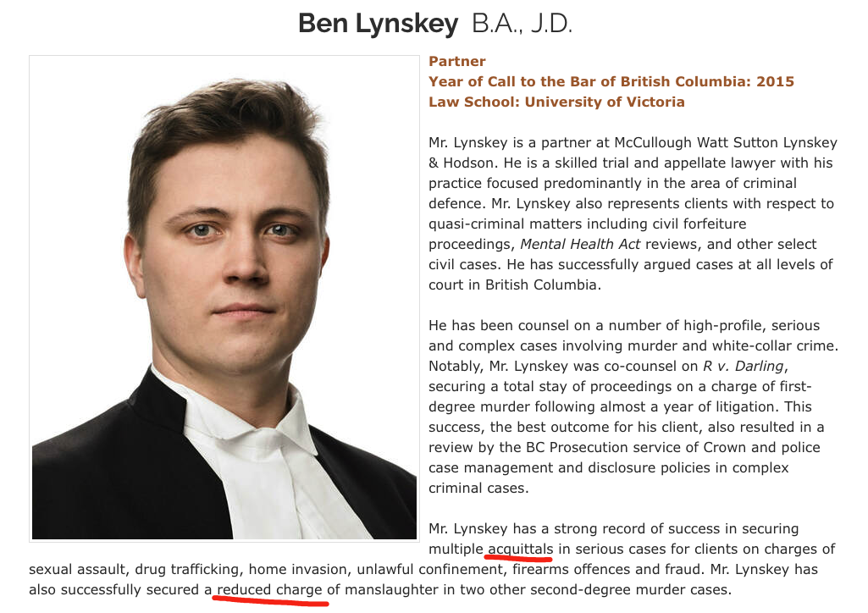Click the italic R v. Darling case name
Image resolution: width=868 pixels, height=613 pixels.
click(x=744, y=367)
